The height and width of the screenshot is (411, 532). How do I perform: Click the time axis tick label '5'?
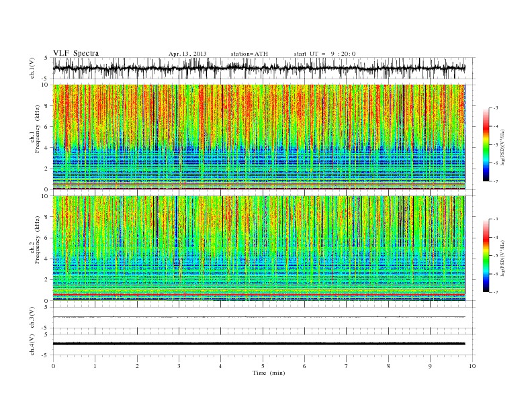[x=263, y=366]
